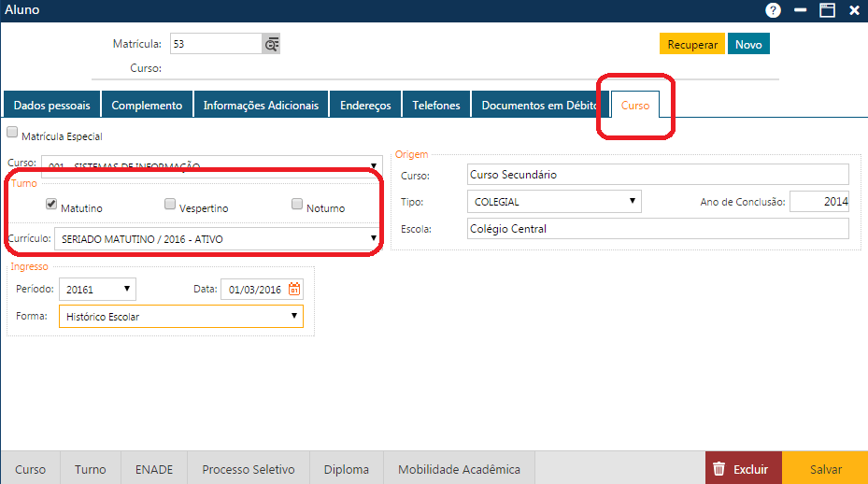Screen dimensions: 868x484
Task: Click the Matrícula search lookup icon
Action: click(x=271, y=44)
